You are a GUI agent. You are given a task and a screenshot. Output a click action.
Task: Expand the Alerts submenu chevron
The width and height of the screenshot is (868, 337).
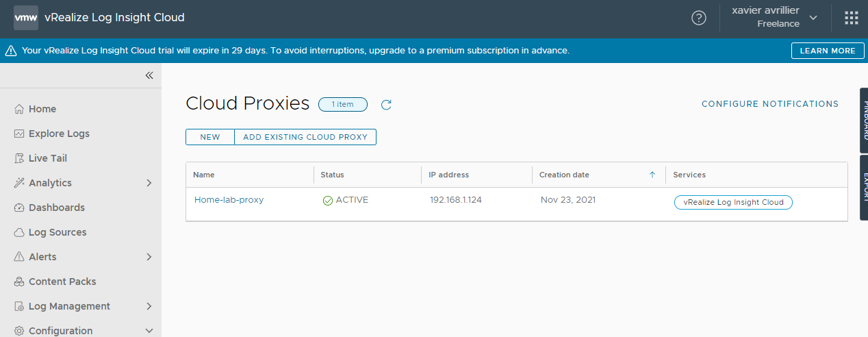[x=149, y=257]
